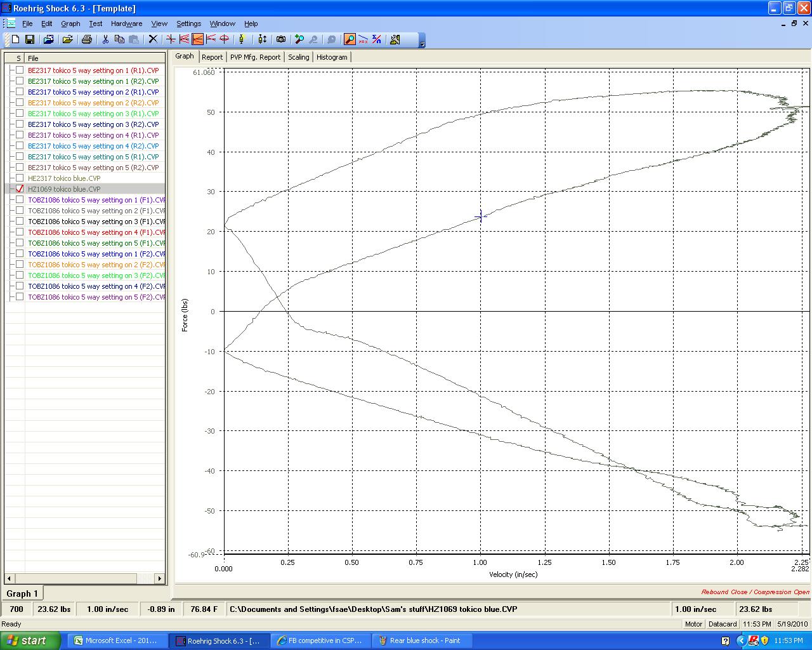The image size is (812, 650).
Task: Open the Hardware menu
Action: click(x=126, y=23)
